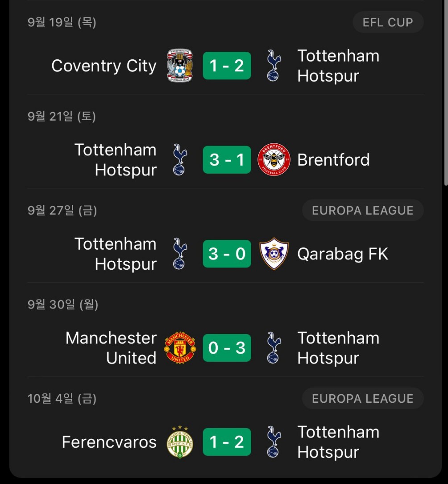Open the 0 - 3 Manchester United score

tap(227, 347)
